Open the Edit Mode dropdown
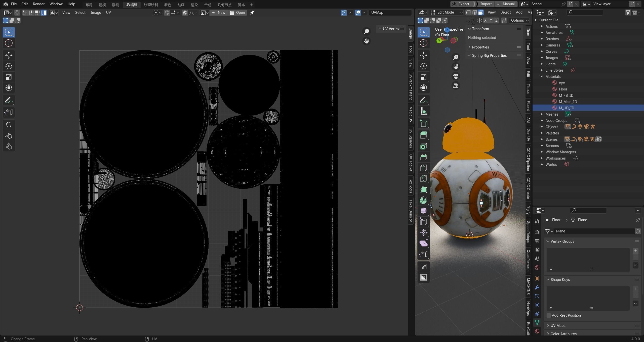644x342 pixels. (447, 12)
